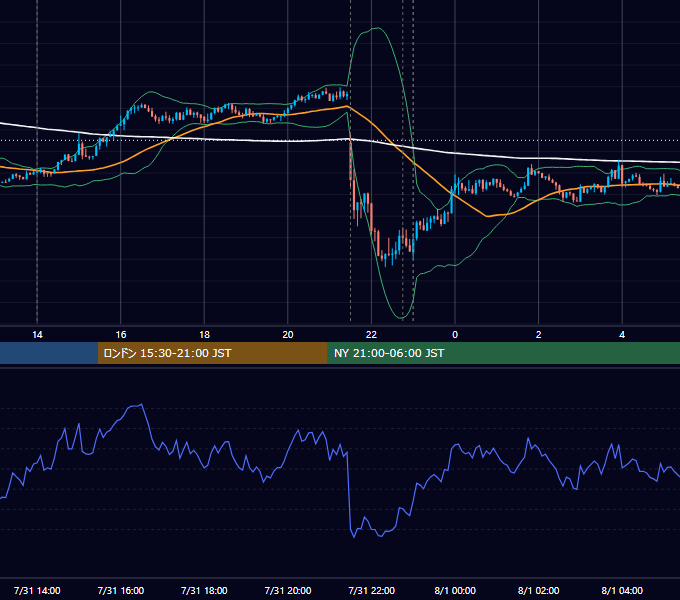Click the NY 21:00-06:00 JST session bar

[x=503, y=353]
